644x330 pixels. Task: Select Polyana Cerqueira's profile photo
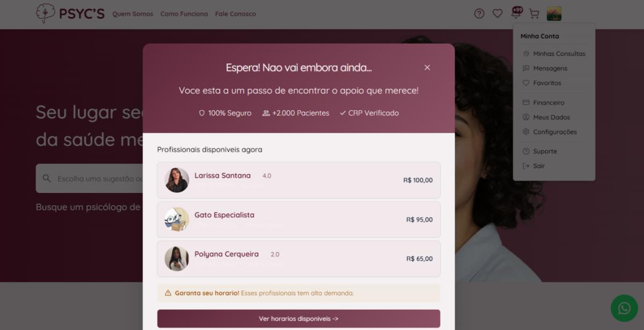[x=177, y=259]
